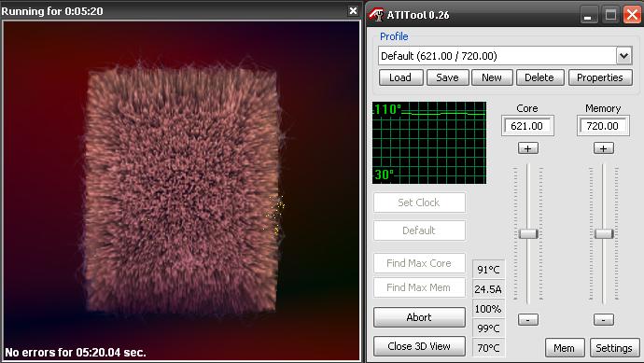The image size is (644, 363).
Task: Click the 99°C temperature readout
Action: pos(488,328)
